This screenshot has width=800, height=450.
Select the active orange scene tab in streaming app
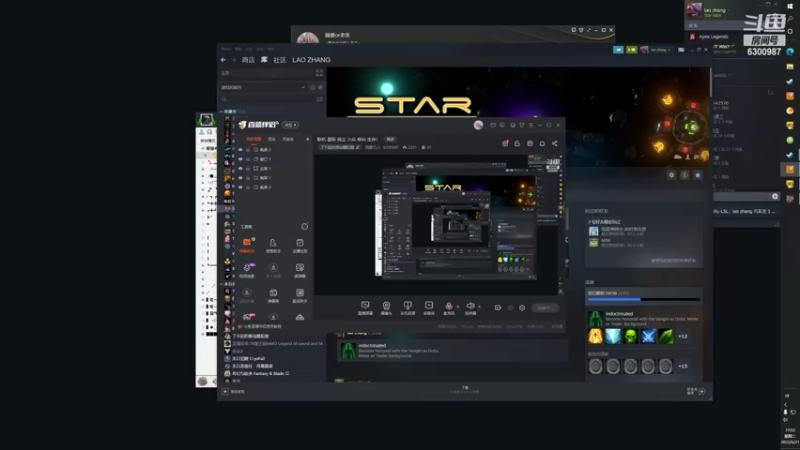pos(254,139)
